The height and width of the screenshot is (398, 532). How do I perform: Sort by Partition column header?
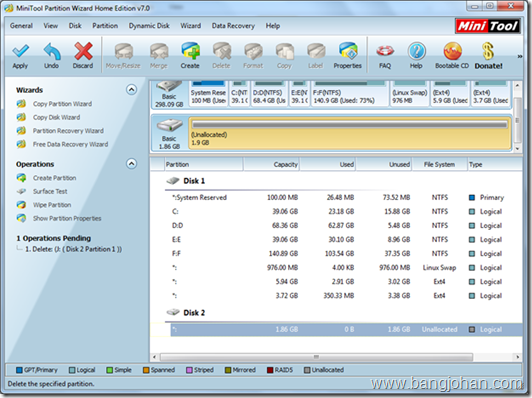204,165
